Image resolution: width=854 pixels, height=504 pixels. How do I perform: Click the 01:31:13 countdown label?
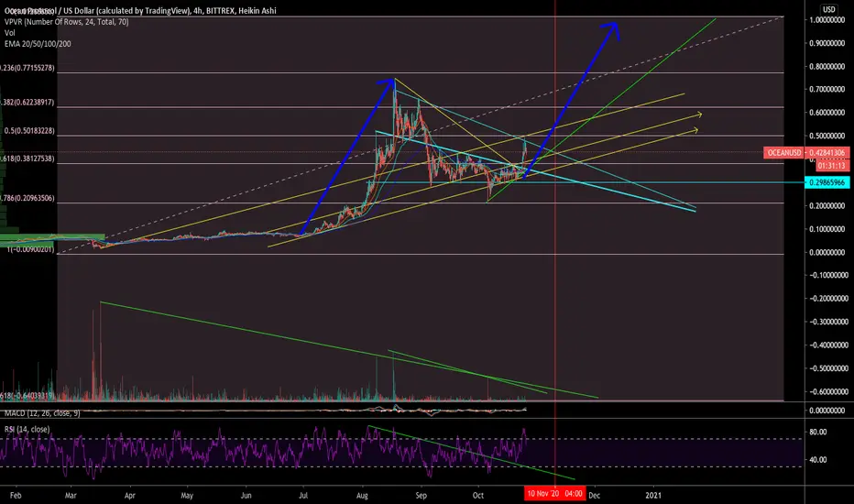pyautogui.click(x=832, y=166)
